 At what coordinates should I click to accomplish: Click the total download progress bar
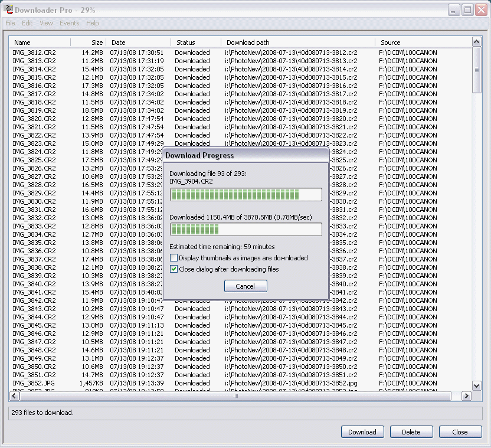[x=245, y=229]
